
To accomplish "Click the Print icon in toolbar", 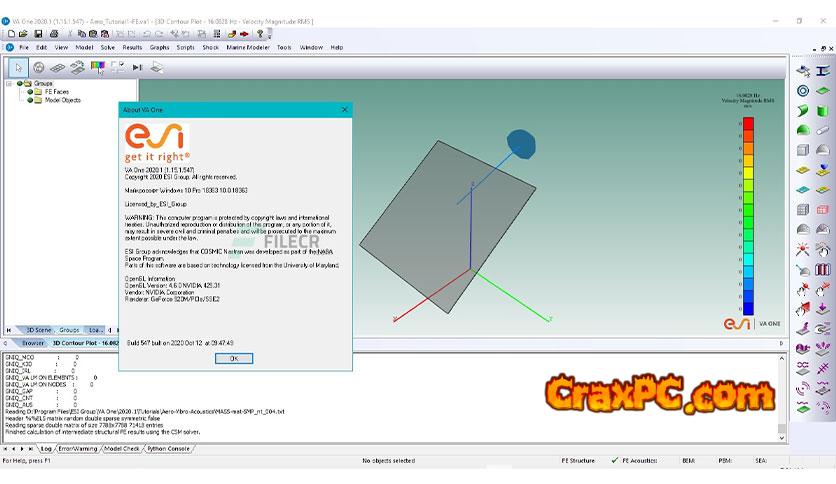I will (54, 34).
